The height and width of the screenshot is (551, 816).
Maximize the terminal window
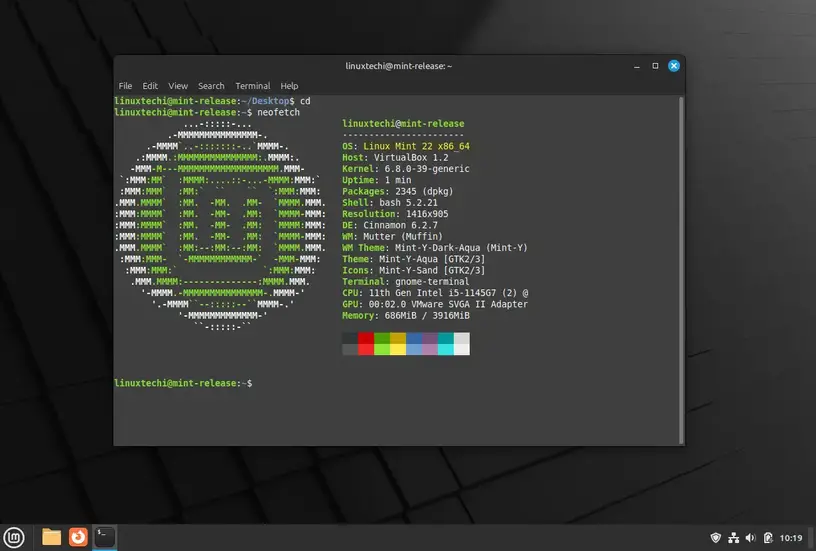point(655,66)
